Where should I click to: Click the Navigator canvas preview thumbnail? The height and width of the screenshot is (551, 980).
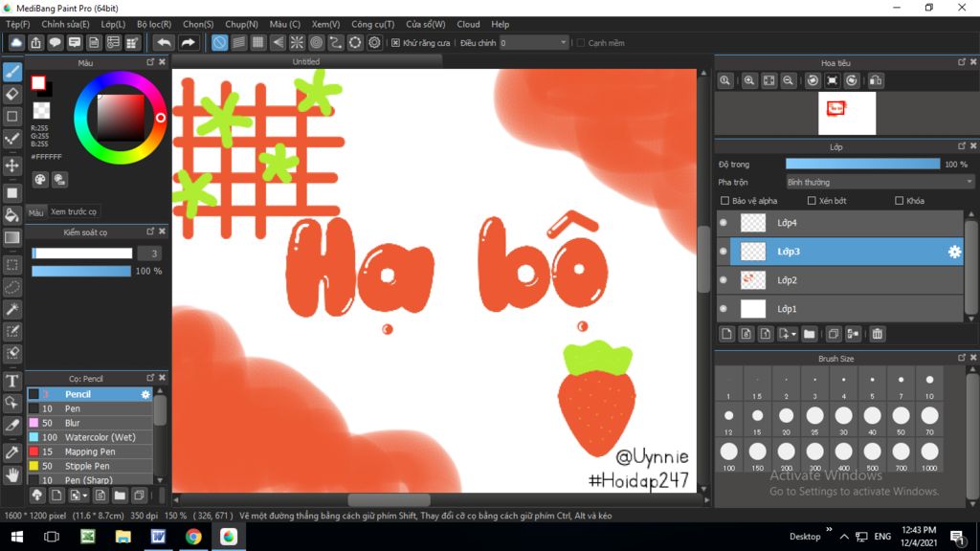(847, 114)
